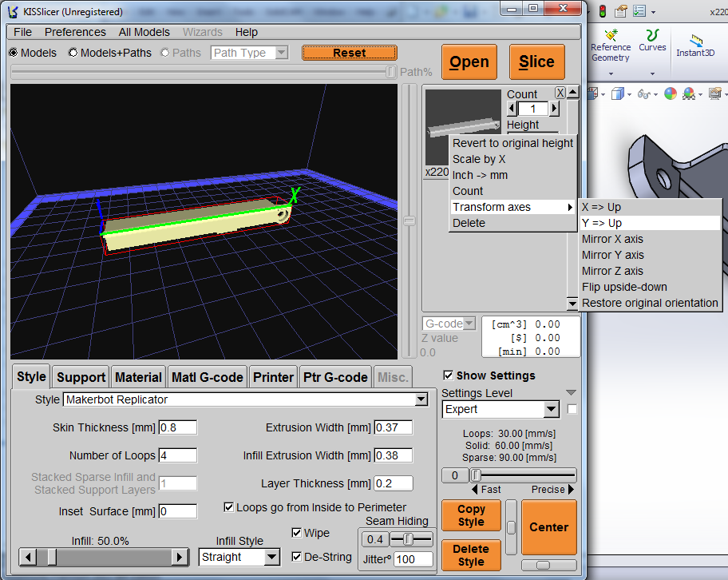Click SolidWorks view orientation icon
Image resolution: width=728 pixels, height=580 pixels.
tap(593, 94)
